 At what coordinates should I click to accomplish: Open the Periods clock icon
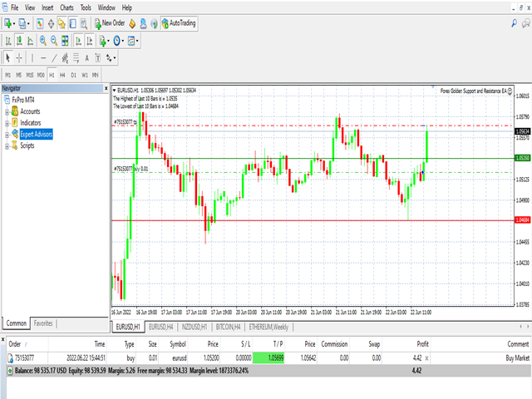[x=116, y=41]
